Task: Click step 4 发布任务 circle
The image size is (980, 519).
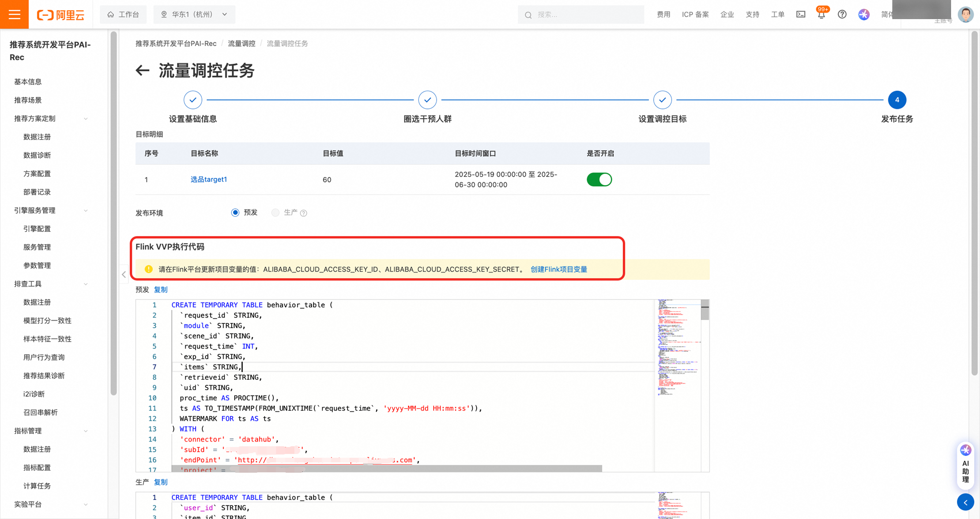Action: click(897, 100)
